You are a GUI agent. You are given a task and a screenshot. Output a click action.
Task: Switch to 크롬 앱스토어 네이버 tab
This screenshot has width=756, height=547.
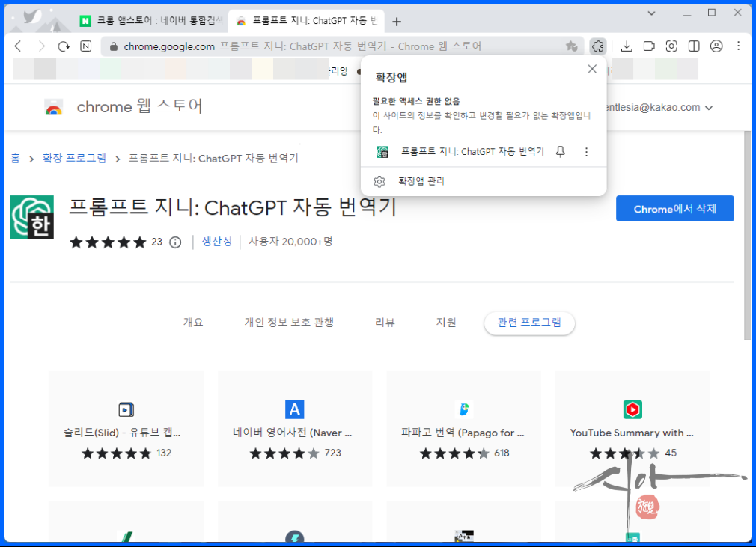pos(153,21)
